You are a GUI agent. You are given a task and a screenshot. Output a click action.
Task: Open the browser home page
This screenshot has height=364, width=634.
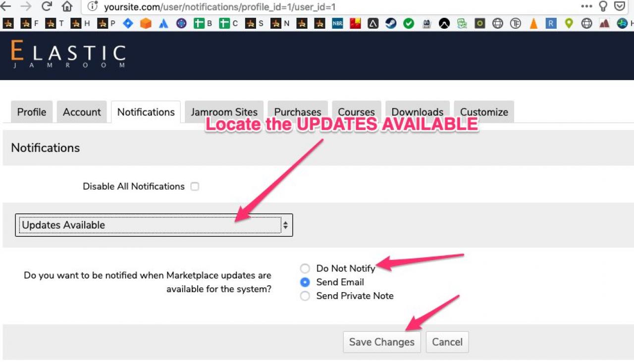click(67, 7)
